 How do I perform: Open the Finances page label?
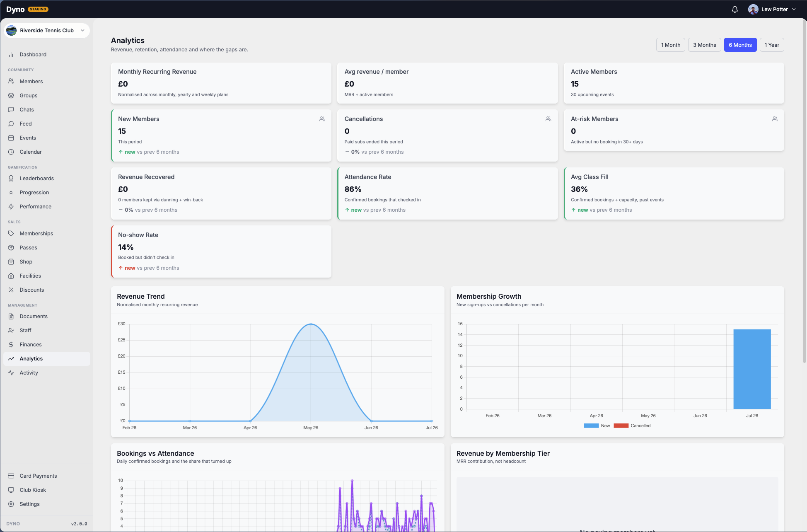tap(31, 345)
